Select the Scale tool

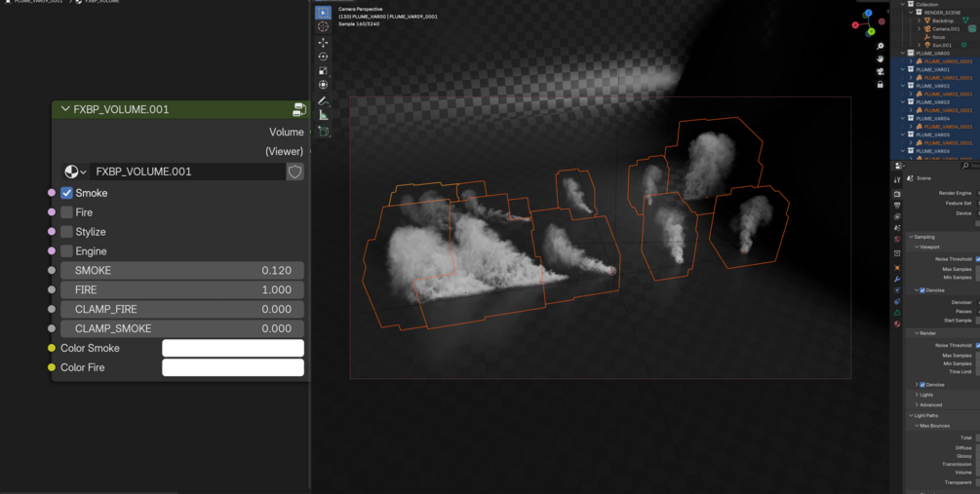tap(323, 70)
